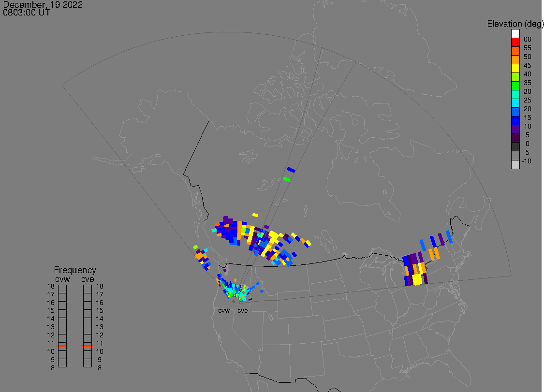The height and width of the screenshot is (392, 544).
Task: Select the light gray swatch below -10
Action: [x=515, y=164]
